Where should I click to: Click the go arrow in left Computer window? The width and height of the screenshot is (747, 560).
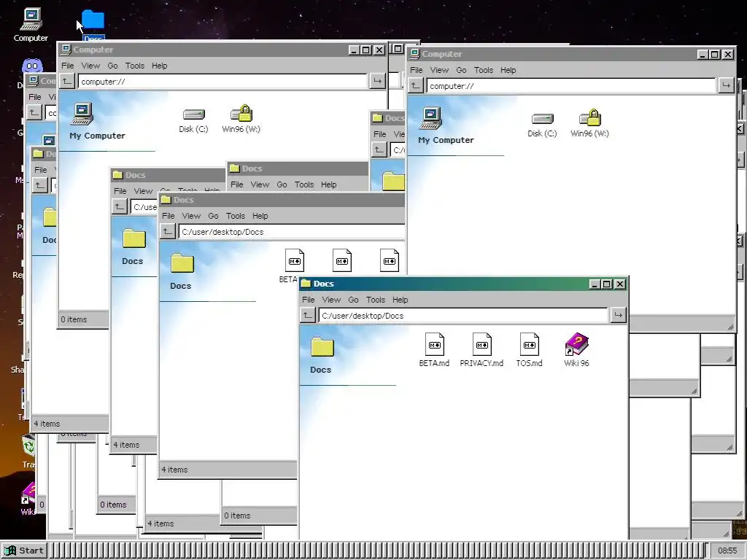click(377, 82)
